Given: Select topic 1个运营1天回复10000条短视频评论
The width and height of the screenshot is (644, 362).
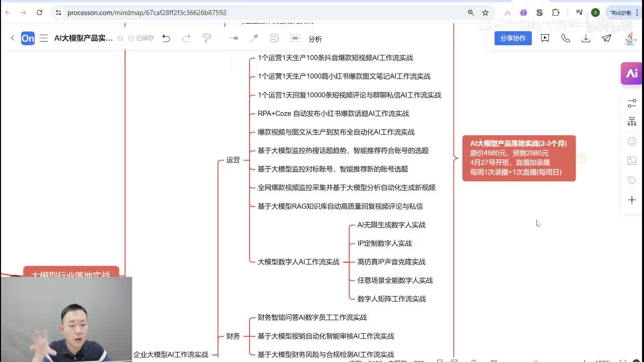Looking at the screenshot, I should point(349,95).
